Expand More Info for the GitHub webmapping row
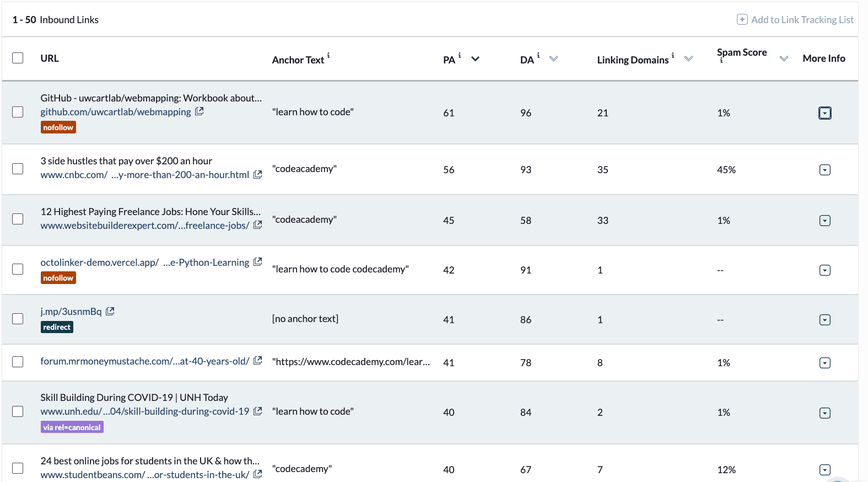The width and height of the screenshot is (868, 482). click(824, 113)
